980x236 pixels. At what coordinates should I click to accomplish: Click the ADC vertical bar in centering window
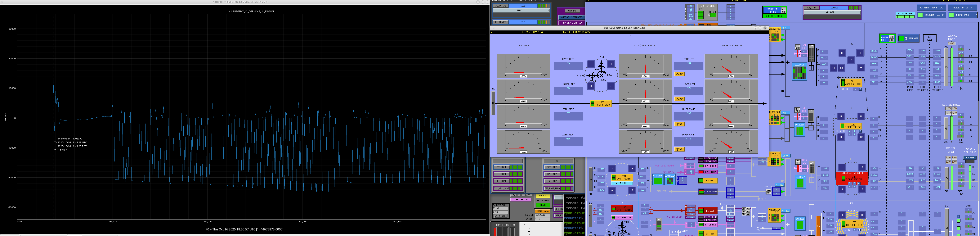point(493,103)
